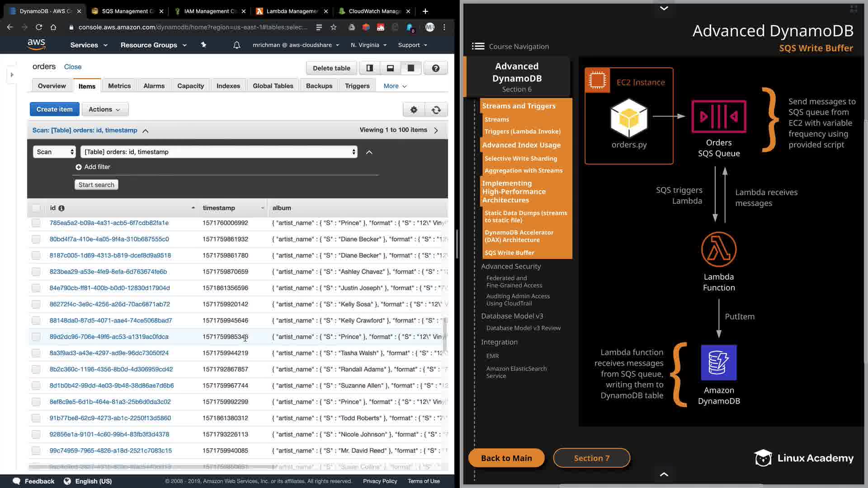Switch to full-width panel layout icon
The image size is (868, 488).
[x=410, y=68]
